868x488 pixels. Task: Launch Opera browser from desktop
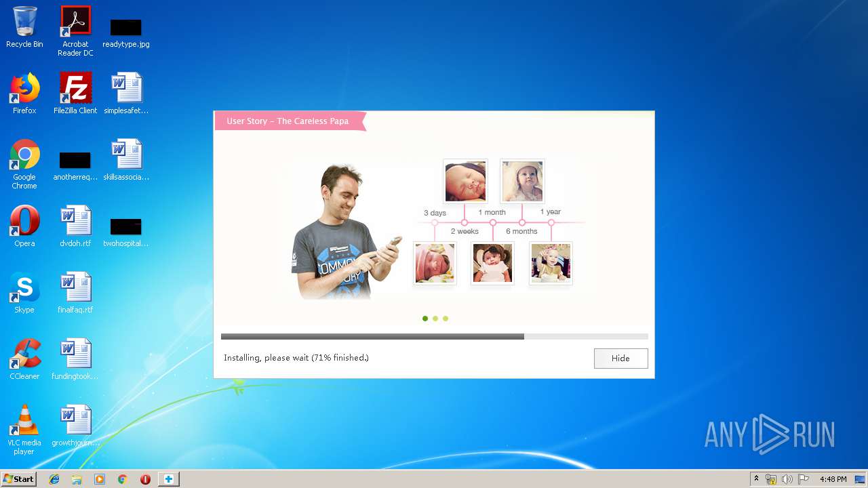coord(24,226)
